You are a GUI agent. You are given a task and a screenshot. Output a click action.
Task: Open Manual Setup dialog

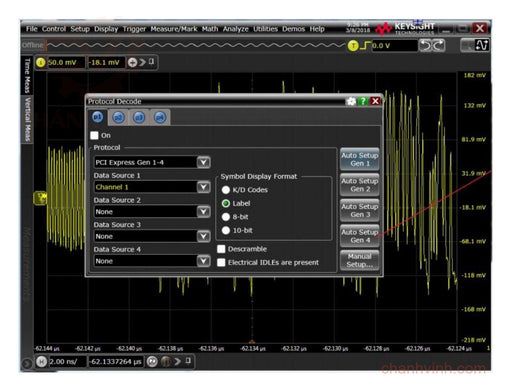pyautogui.click(x=360, y=260)
